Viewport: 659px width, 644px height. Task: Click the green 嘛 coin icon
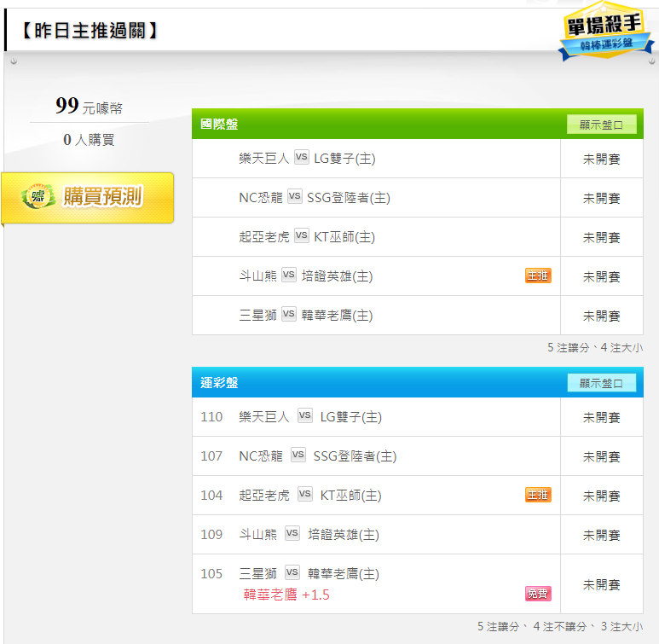coord(38,196)
